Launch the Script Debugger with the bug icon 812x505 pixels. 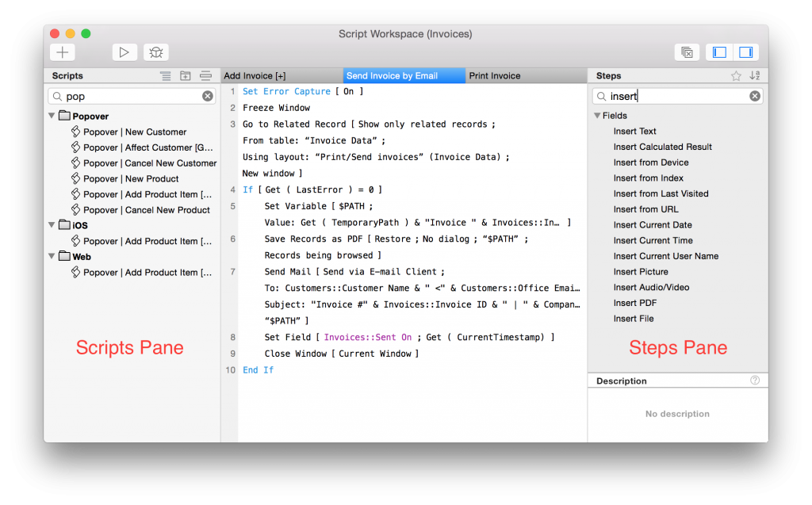[x=155, y=52]
